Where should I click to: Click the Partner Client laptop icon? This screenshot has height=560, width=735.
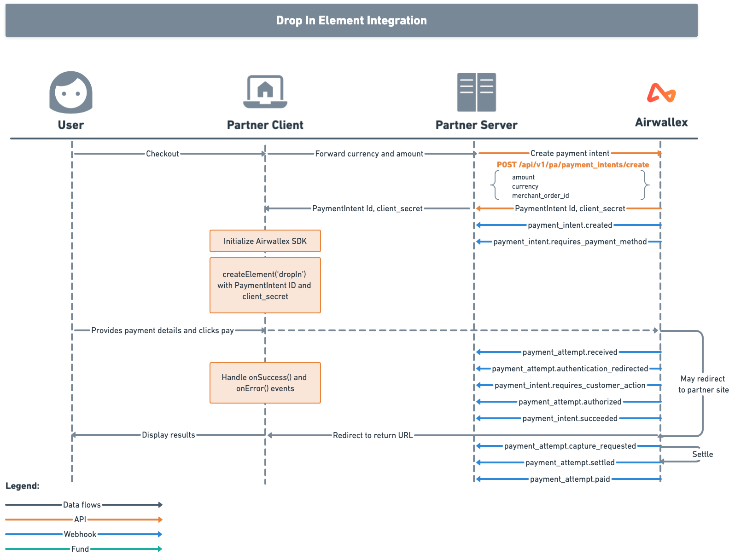tap(265, 91)
